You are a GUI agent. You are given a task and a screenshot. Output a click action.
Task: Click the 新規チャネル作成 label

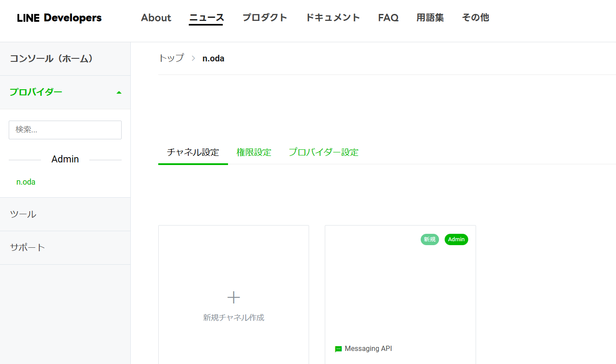point(234,317)
